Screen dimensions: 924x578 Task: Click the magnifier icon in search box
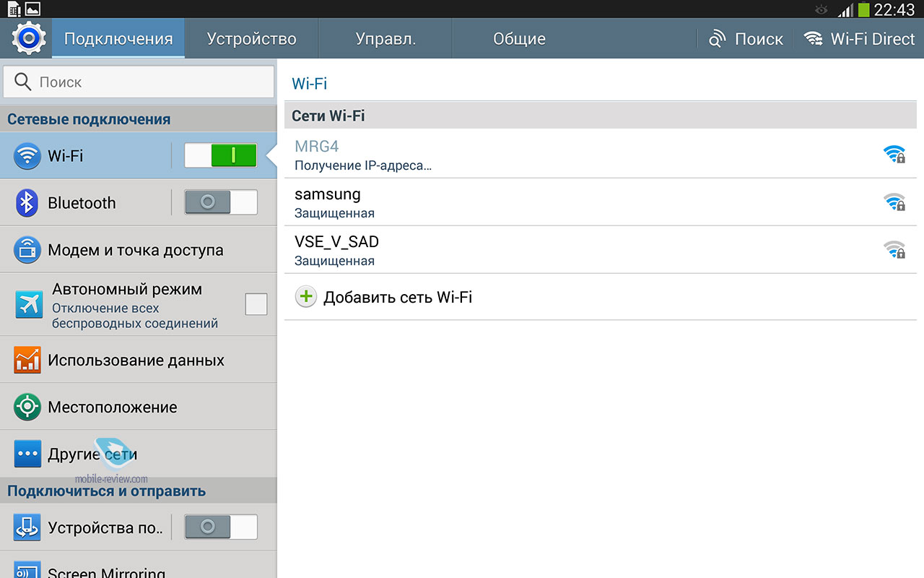(23, 82)
